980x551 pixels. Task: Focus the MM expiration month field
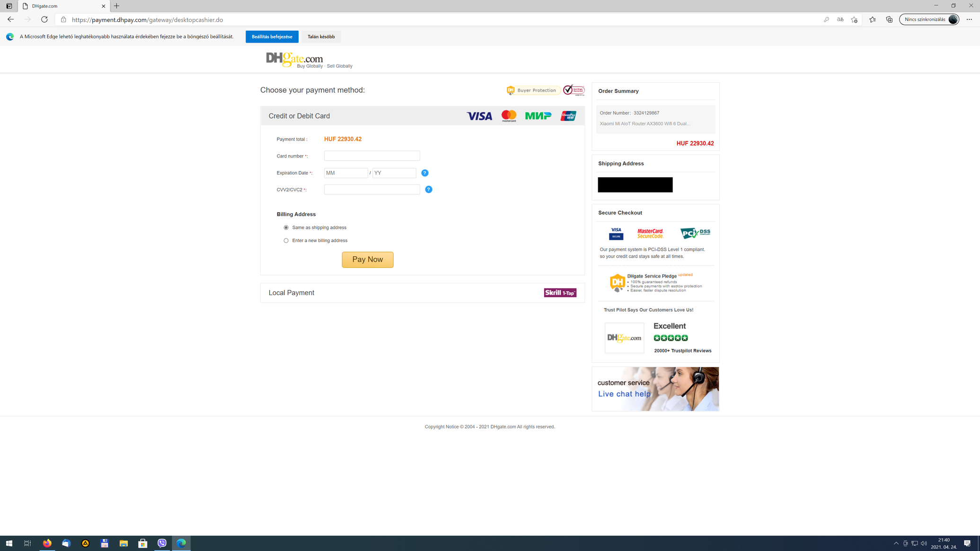point(346,173)
